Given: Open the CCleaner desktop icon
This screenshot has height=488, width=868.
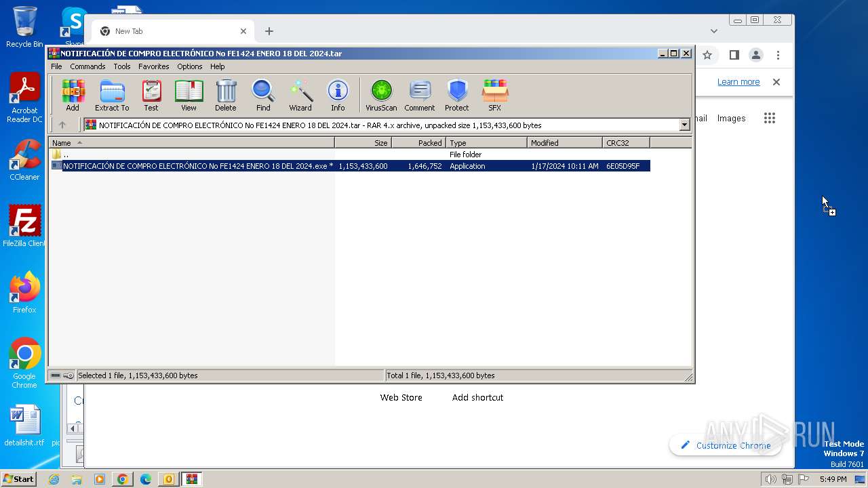Looking at the screenshot, I should 24,161.
